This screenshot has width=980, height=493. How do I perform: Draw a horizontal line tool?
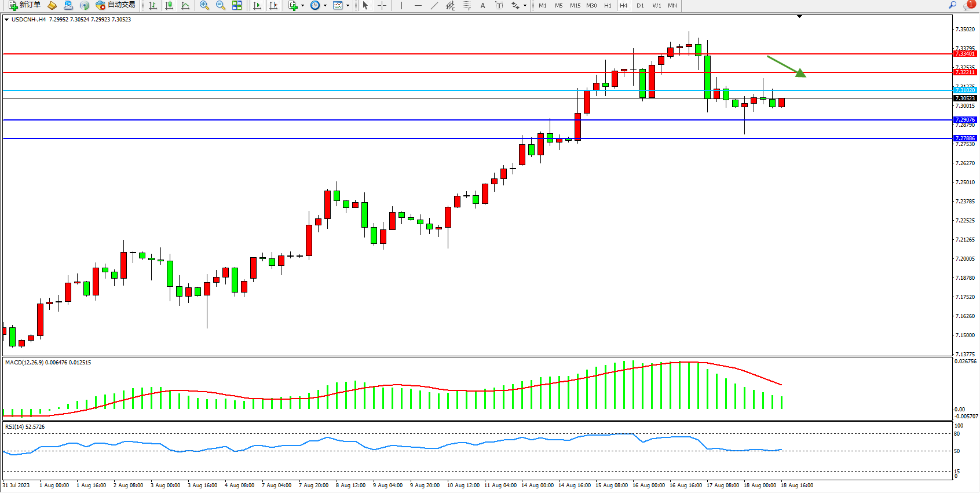tap(418, 5)
